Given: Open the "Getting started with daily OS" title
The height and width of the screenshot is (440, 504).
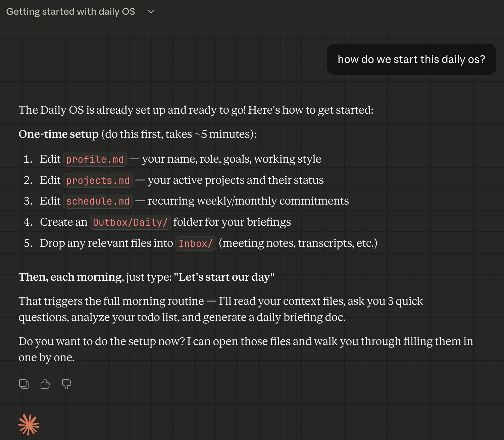Looking at the screenshot, I should tap(70, 11).
